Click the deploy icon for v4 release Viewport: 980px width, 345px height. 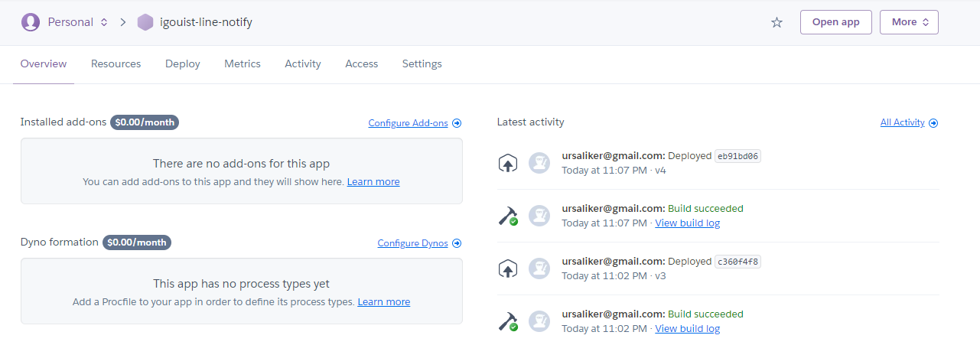[x=508, y=163]
